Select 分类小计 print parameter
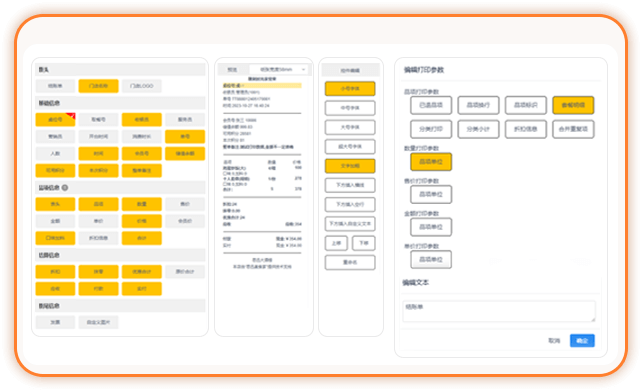 click(x=478, y=129)
